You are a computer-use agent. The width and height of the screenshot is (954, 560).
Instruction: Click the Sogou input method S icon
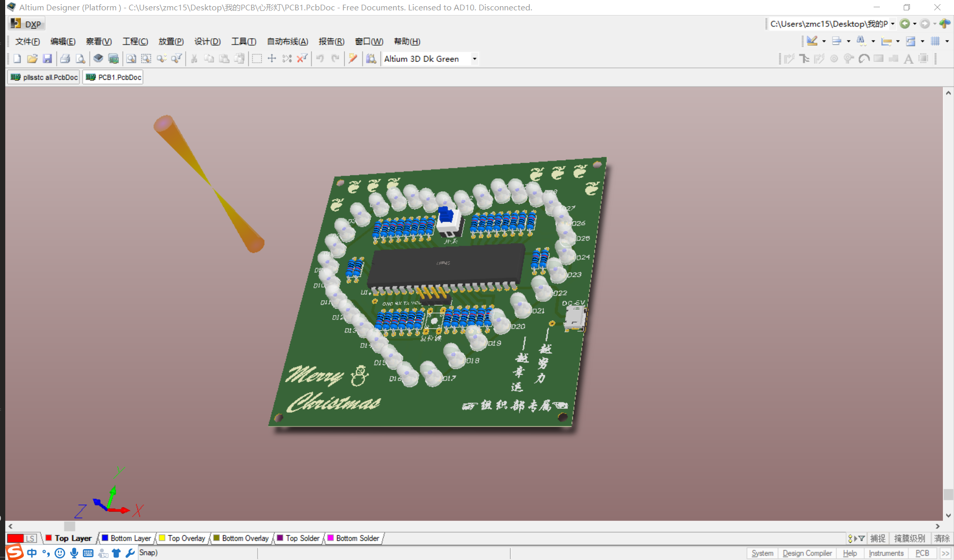point(15,552)
